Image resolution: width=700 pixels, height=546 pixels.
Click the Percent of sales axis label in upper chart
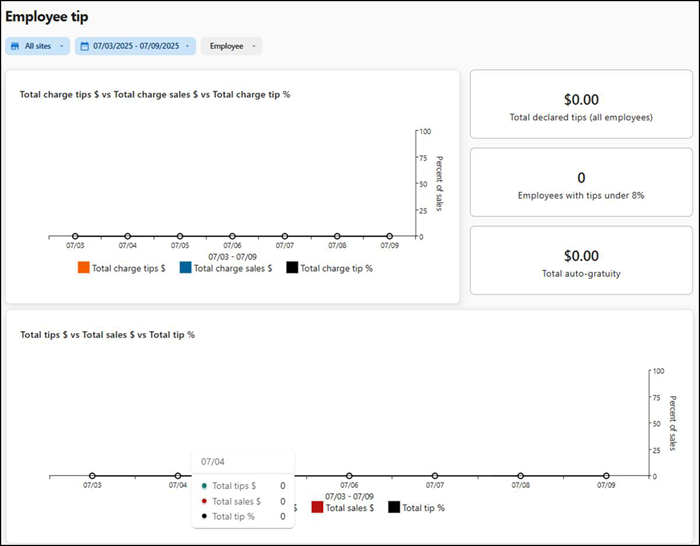click(x=439, y=183)
